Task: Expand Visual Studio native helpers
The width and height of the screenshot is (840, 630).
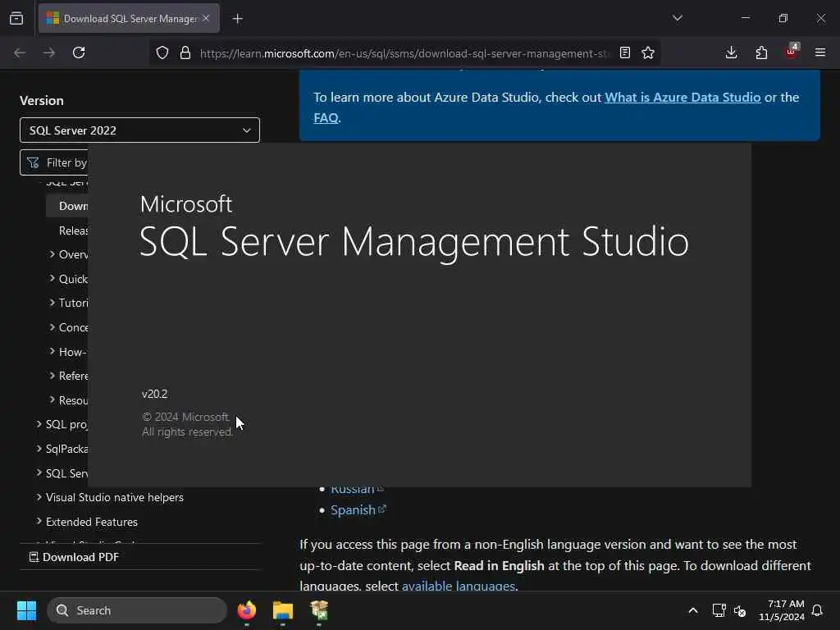Action: [39, 497]
